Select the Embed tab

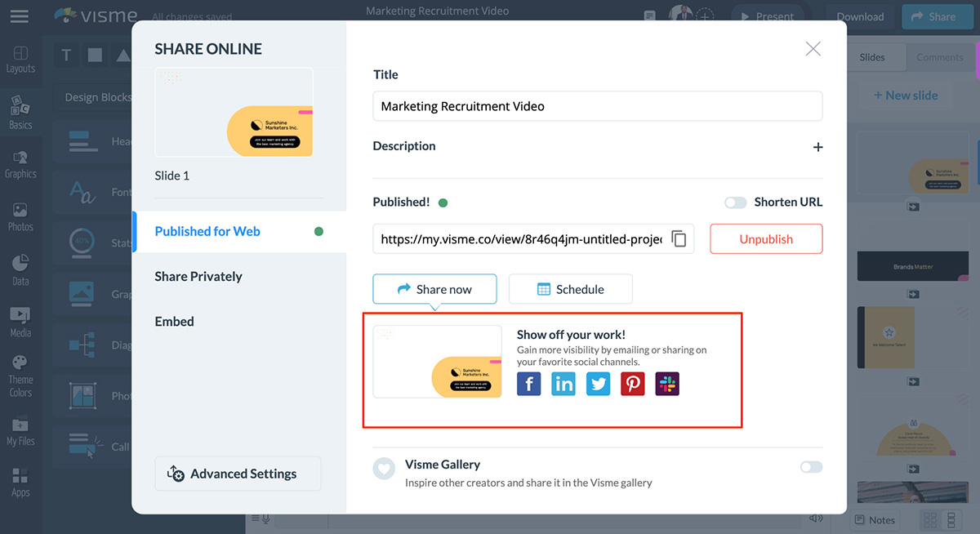point(175,322)
